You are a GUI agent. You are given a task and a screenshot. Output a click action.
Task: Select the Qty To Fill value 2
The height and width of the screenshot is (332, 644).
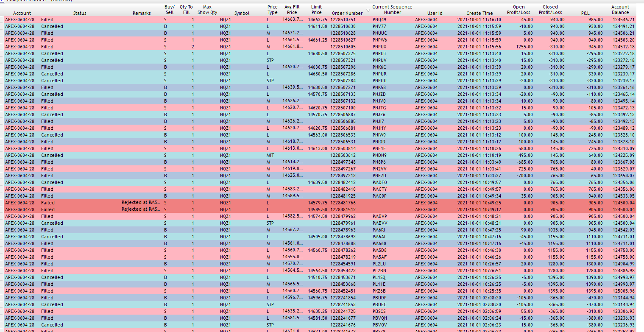[x=192, y=47]
